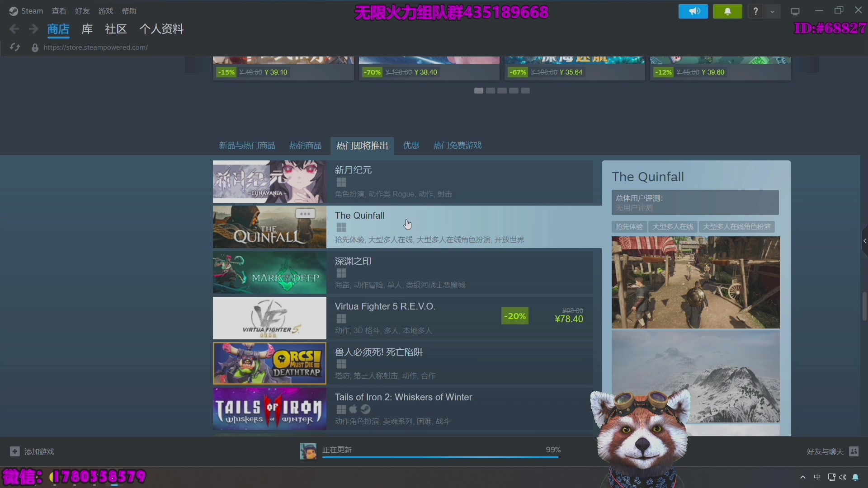Click the download progress bar

441,457
